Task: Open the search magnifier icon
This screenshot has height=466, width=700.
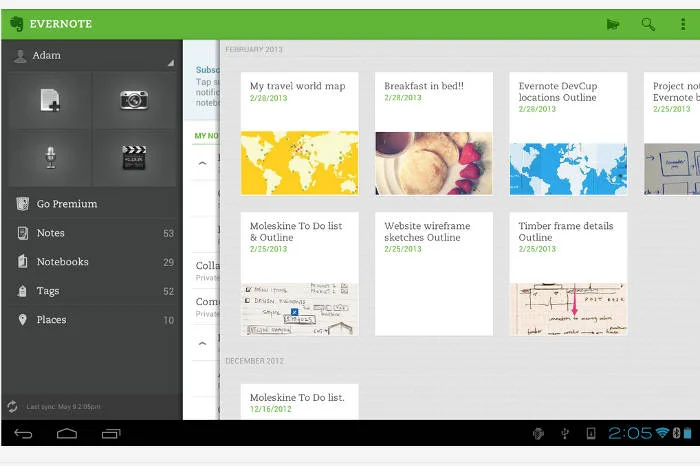Action: [648, 24]
